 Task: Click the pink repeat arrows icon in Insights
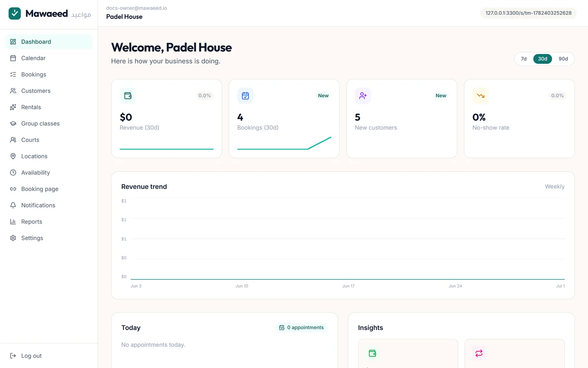(479, 353)
